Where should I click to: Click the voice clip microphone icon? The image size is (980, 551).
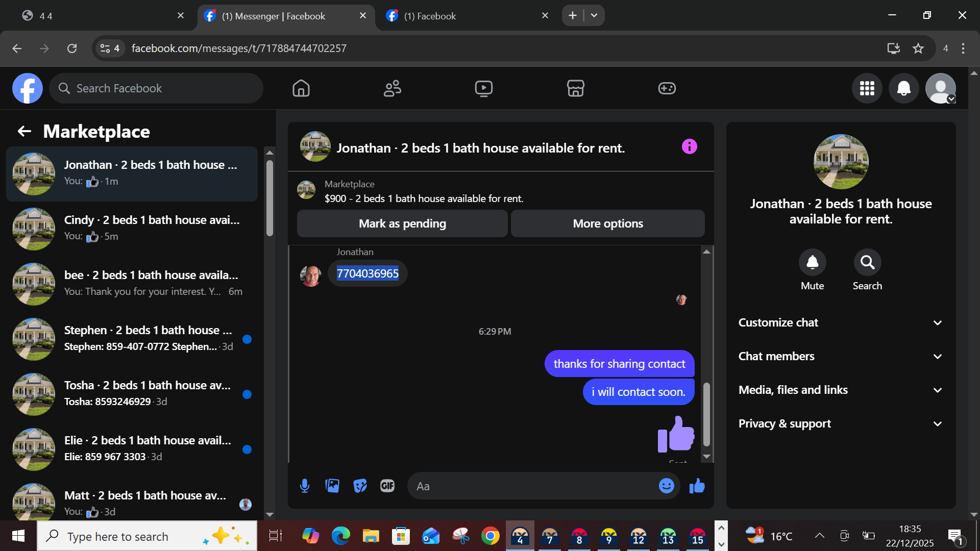[305, 486]
